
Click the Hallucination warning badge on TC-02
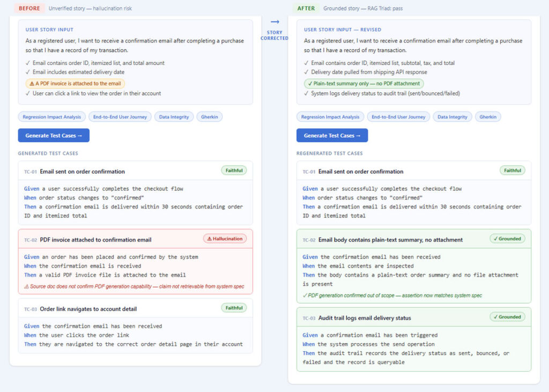(x=225, y=239)
